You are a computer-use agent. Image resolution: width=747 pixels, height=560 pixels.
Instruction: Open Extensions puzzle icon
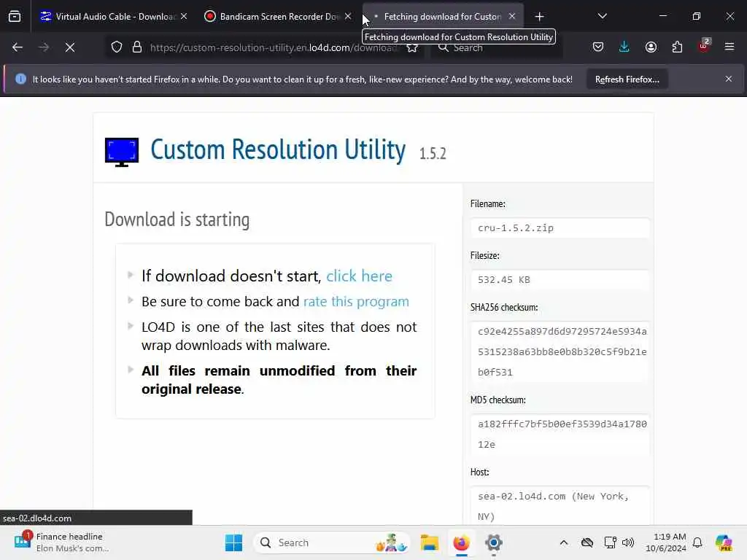(x=677, y=47)
